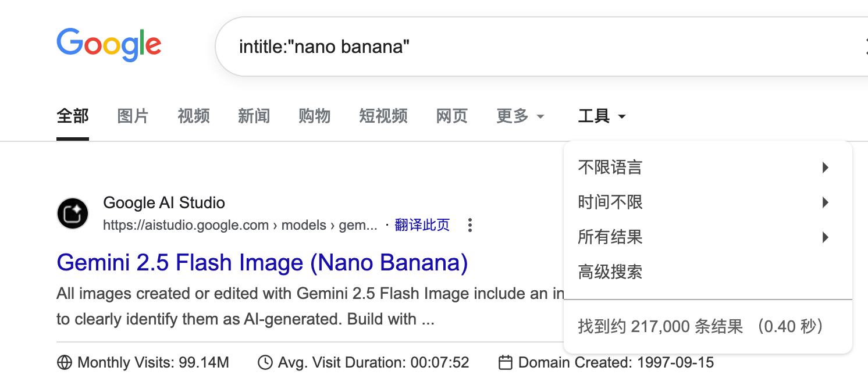Open the Gemini 2.5 Flash Image result
868x385 pixels.
pyautogui.click(x=262, y=263)
